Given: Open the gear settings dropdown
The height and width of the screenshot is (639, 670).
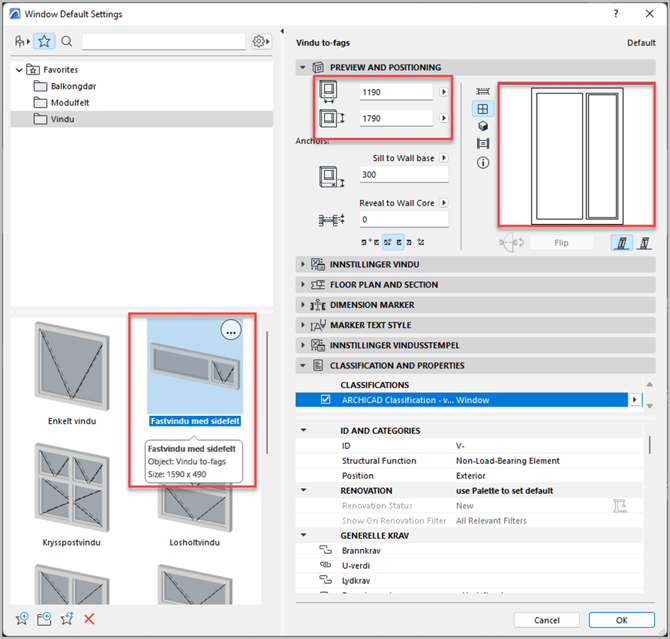Looking at the screenshot, I should click(x=261, y=41).
